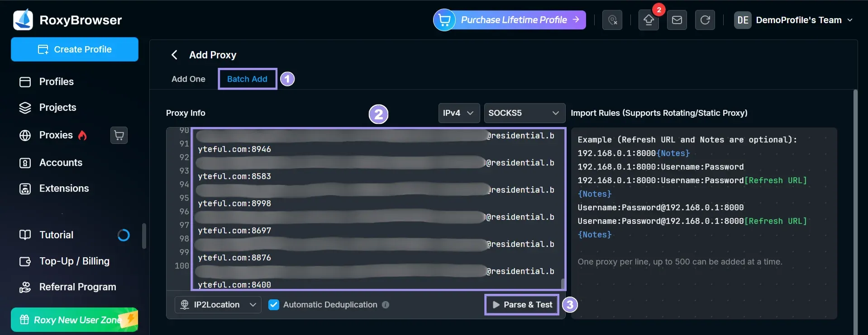The height and width of the screenshot is (335, 868).
Task: Open the mail inbox icon
Action: click(677, 20)
